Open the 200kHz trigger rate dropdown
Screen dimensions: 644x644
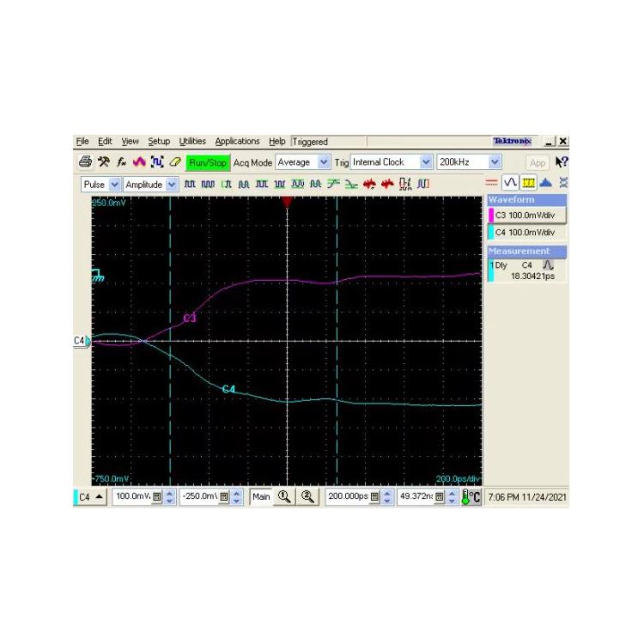click(x=469, y=161)
